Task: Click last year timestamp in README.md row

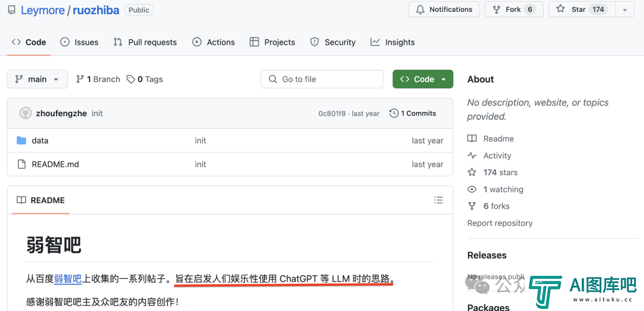Action: pyautogui.click(x=428, y=164)
